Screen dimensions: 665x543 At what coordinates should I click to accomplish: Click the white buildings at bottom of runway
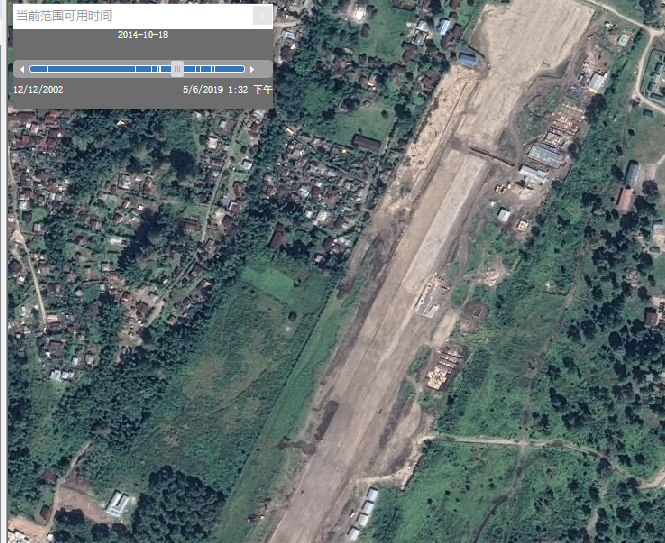(x=366, y=511)
